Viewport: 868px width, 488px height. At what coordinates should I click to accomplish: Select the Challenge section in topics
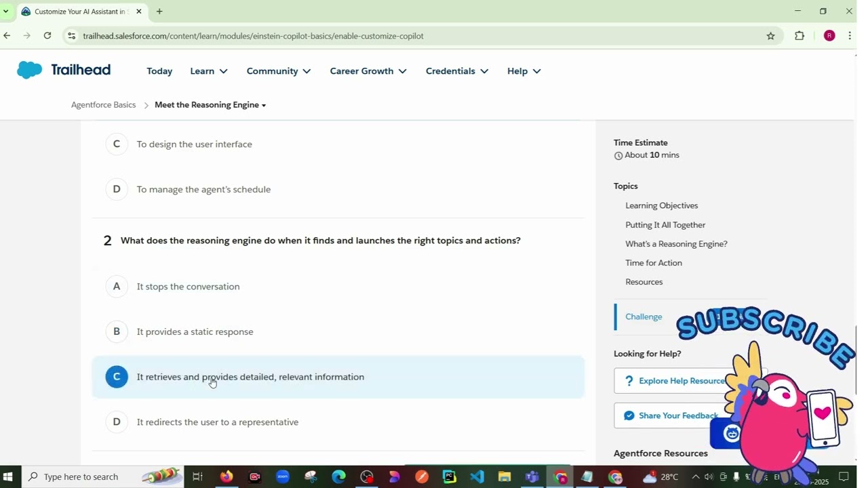pos(644,317)
